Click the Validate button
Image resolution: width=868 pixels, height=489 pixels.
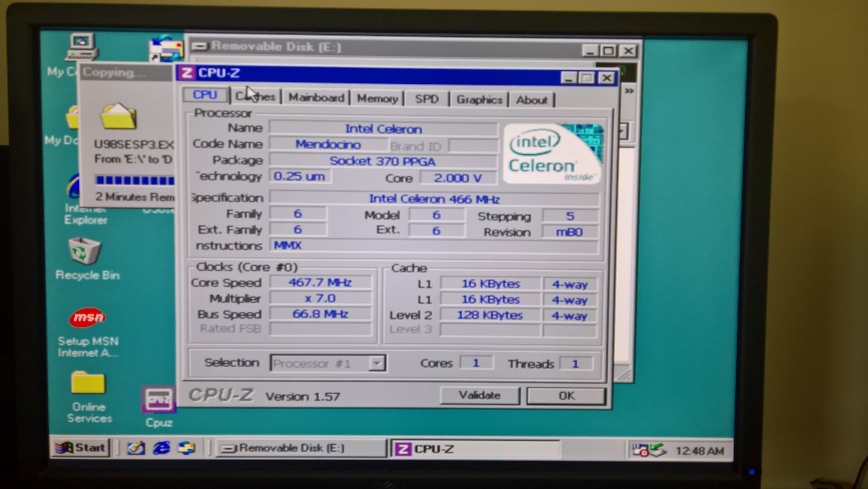[480, 395]
